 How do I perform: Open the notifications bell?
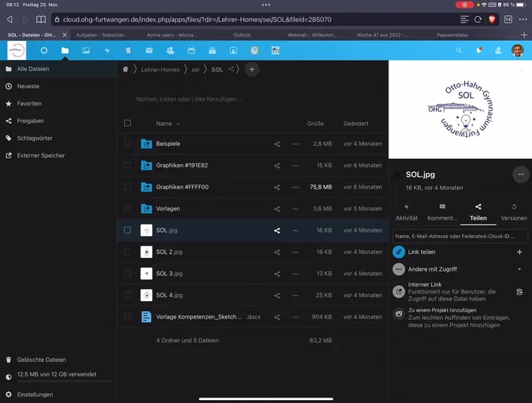479,50
